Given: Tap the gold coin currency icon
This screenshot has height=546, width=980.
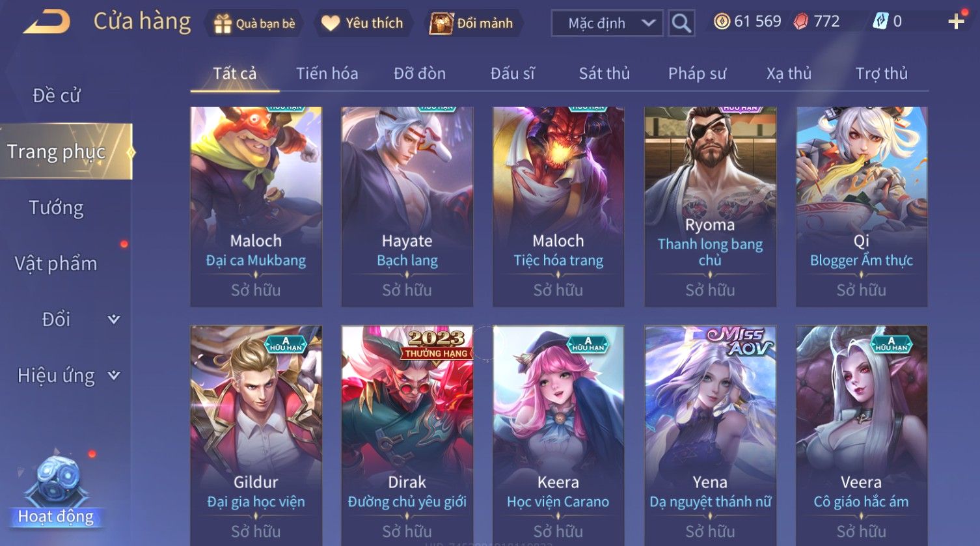Looking at the screenshot, I should point(722,21).
